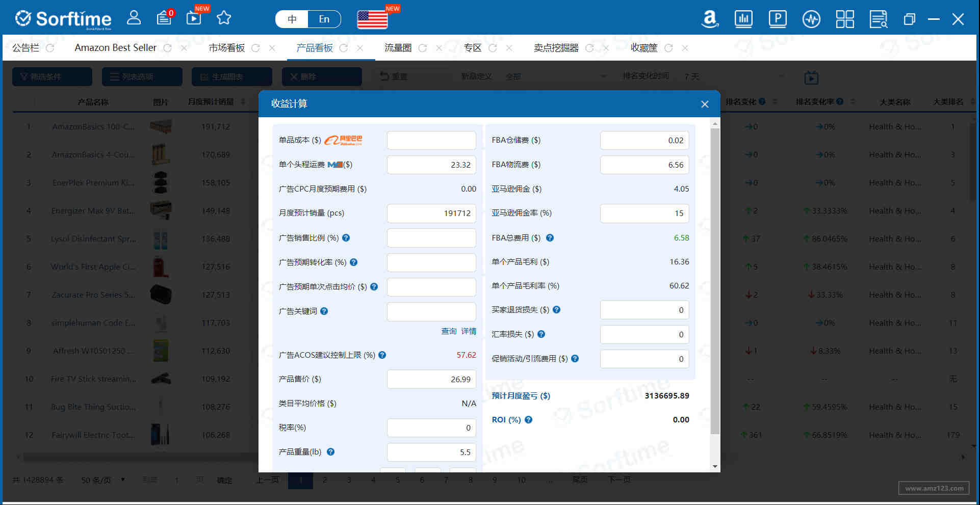Switch to the 公告栏 tab
Viewport: 980px width, 505px height.
pyautogui.click(x=26, y=48)
